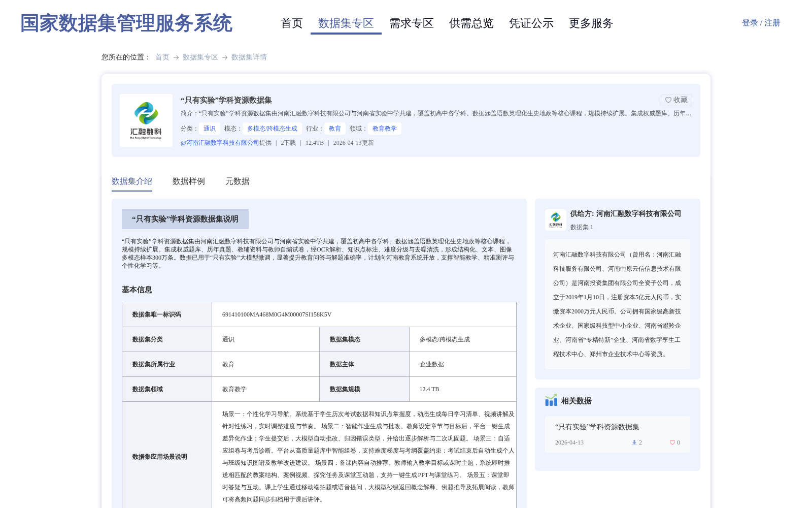Click the 教育 industry tag

pos(335,129)
